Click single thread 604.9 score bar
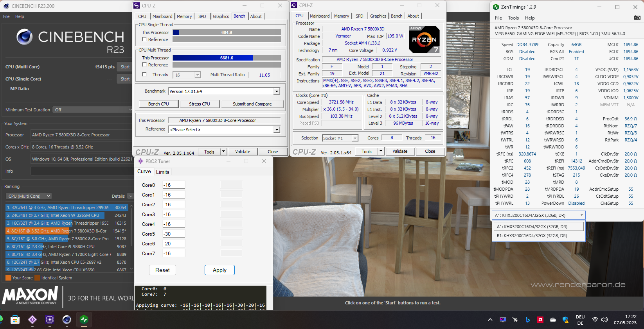Image resolution: width=644 pixels, height=329 pixels. [x=227, y=32]
